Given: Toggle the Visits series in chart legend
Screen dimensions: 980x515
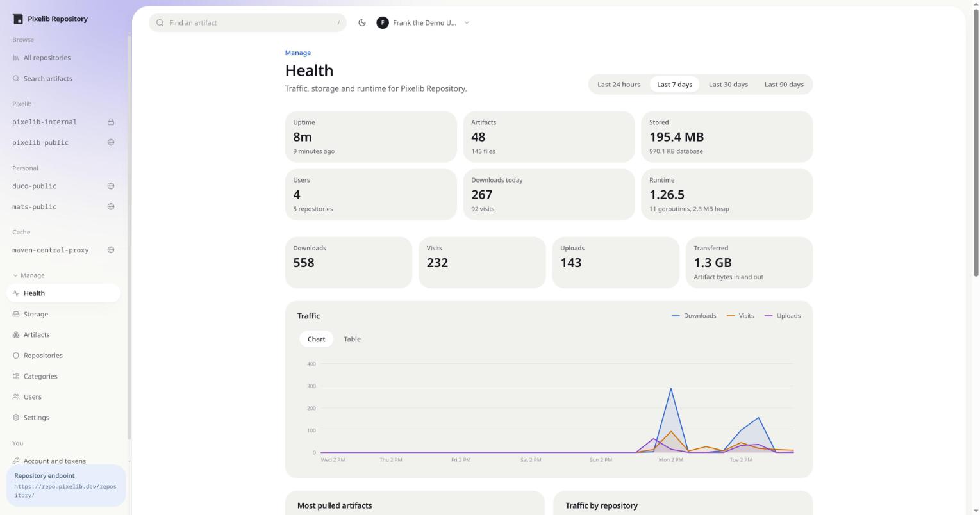Looking at the screenshot, I should (740, 316).
